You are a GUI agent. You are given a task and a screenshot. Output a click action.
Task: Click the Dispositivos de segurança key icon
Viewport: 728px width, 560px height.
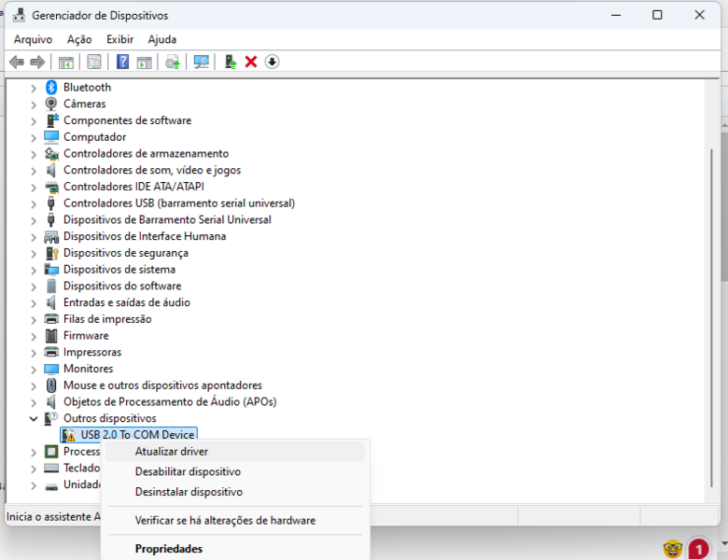(x=51, y=253)
